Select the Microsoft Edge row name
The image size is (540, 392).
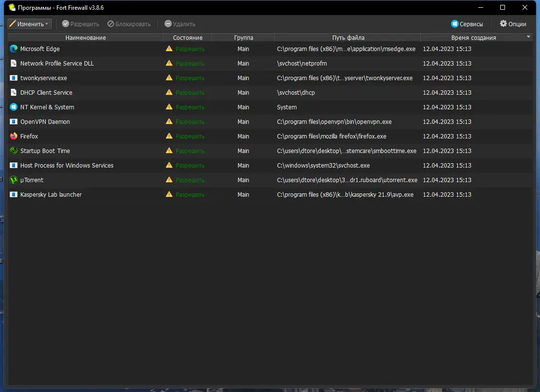click(40, 49)
